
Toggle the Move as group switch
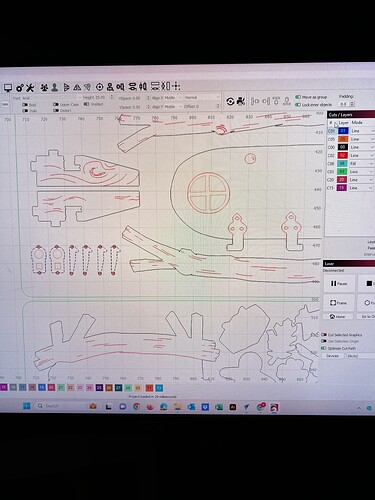click(x=298, y=97)
